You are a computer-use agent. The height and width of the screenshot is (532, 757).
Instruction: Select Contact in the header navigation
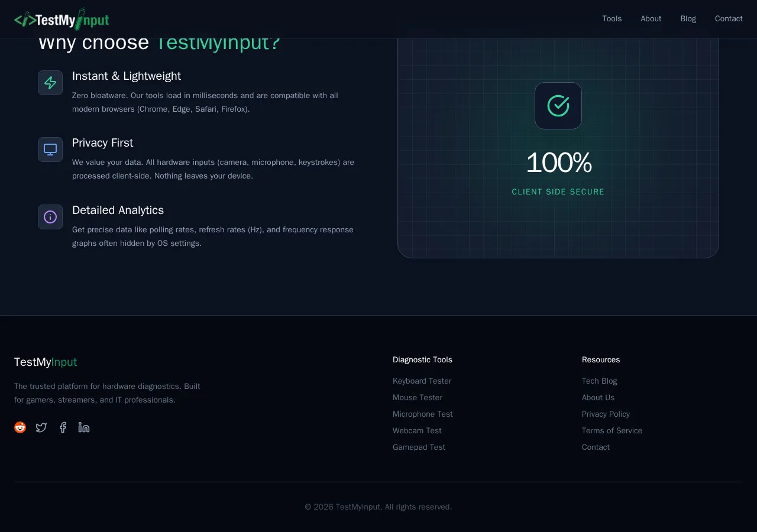[x=729, y=19]
